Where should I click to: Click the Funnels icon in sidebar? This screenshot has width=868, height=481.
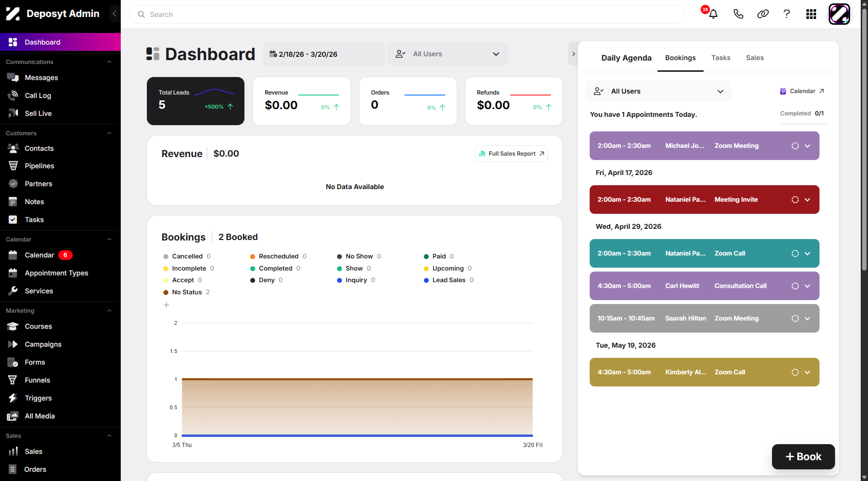[x=13, y=380]
